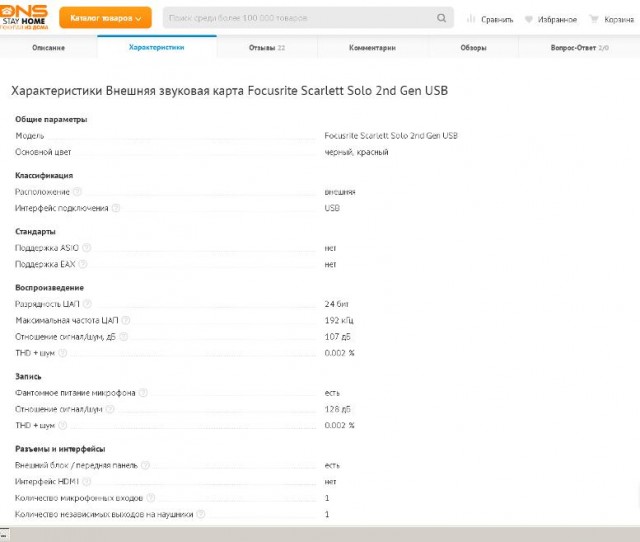Click the Корзина cart icon
This screenshot has height=542, width=640.
[x=594, y=19]
